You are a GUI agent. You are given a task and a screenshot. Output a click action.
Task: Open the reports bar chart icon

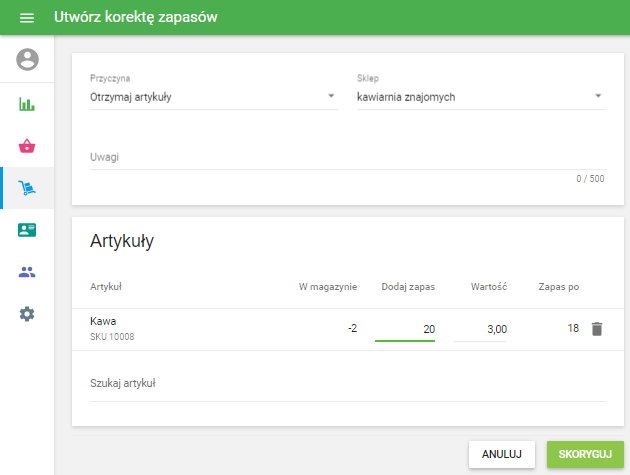tap(27, 104)
